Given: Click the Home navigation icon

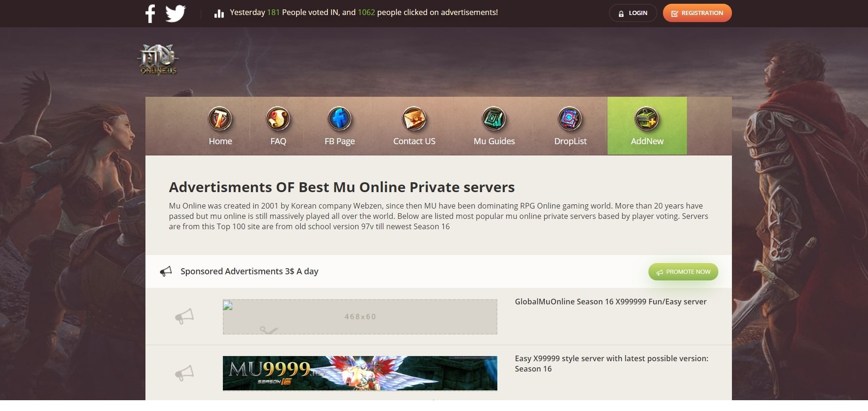Looking at the screenshot, I should (x=220, y=118).
